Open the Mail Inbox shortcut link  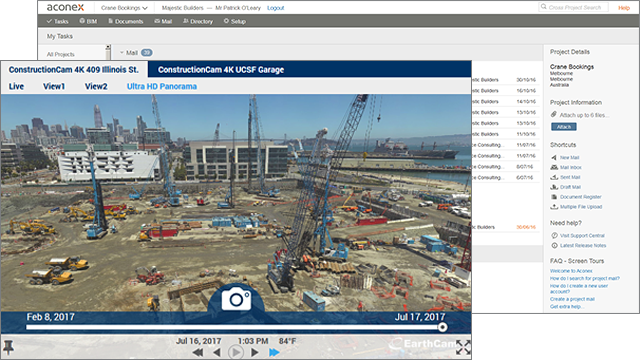click(571, 167)
